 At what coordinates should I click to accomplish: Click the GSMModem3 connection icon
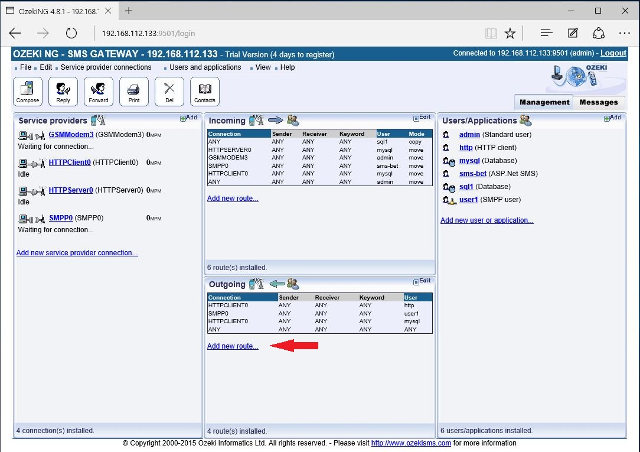pyautogui.click(x=32, y=135)
